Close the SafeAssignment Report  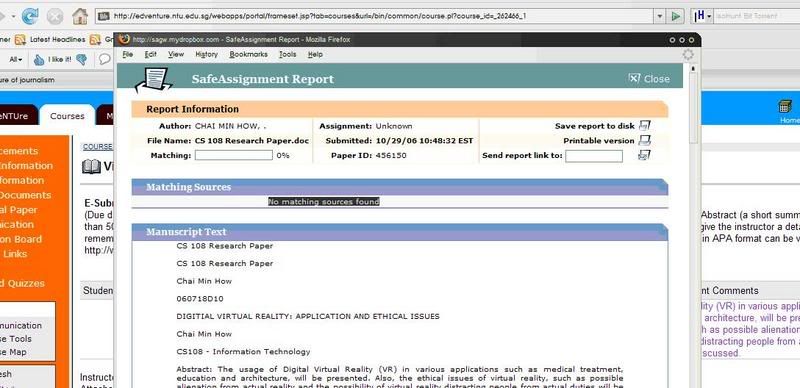pyautogui.click(x=649, y=79)
